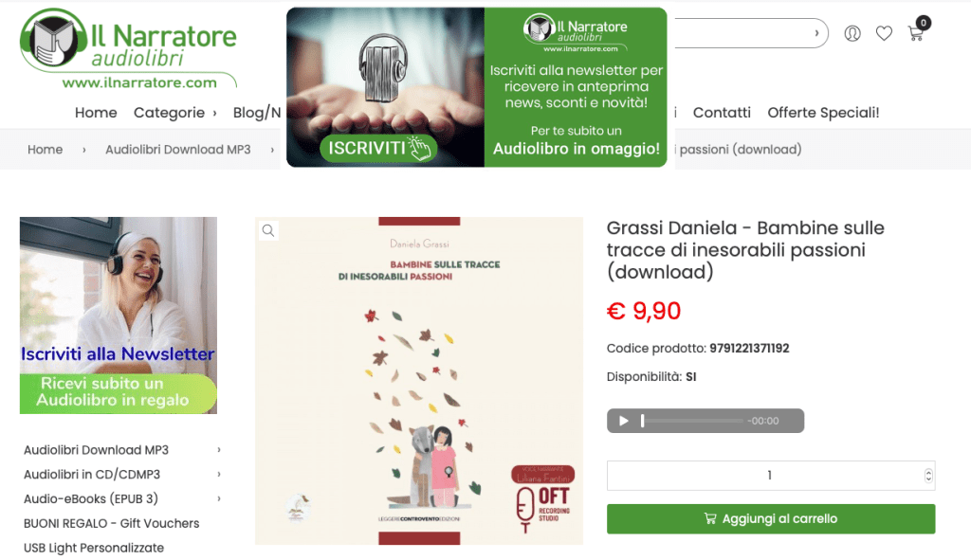Open BUONI REGALO - Gift Vouchers link
Viewport: 971px width, 560px height.
coord(112,523)
